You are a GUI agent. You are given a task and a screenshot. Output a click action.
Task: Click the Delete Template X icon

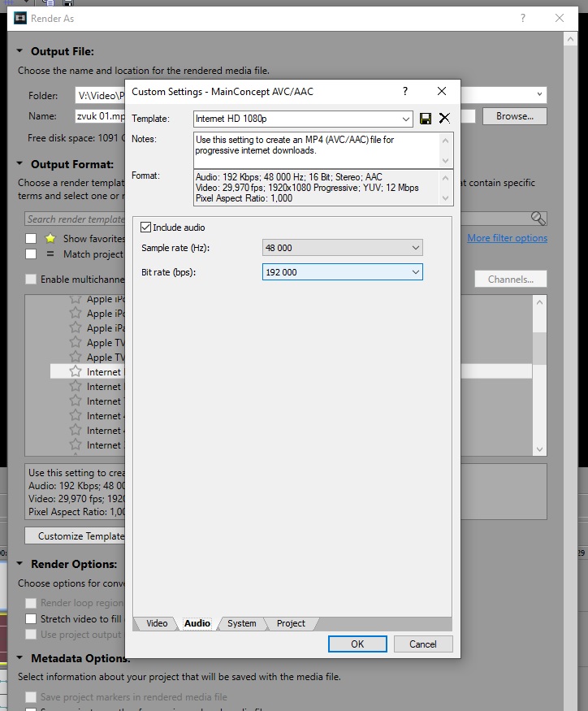[x=444, y=119]
